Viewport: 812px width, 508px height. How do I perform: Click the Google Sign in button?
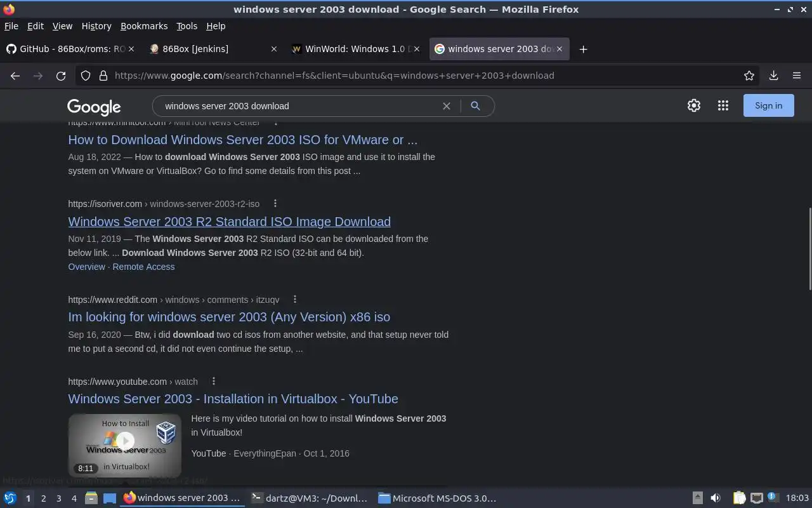pos(768,106)
